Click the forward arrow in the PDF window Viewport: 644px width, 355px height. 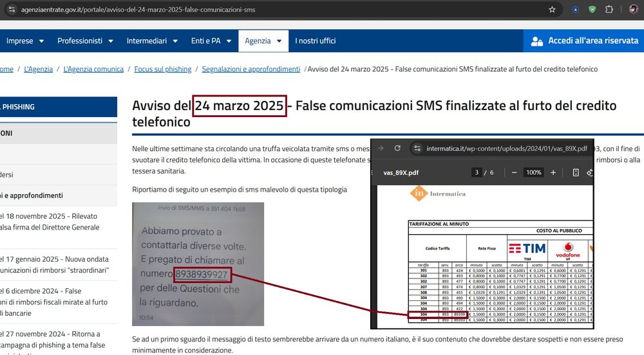coord(381,149)
